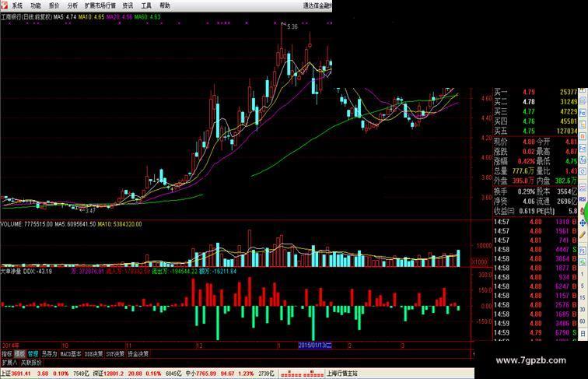Click the 另存为 button
This screenshot has width=588, height=379.
(x=49, y=354)
